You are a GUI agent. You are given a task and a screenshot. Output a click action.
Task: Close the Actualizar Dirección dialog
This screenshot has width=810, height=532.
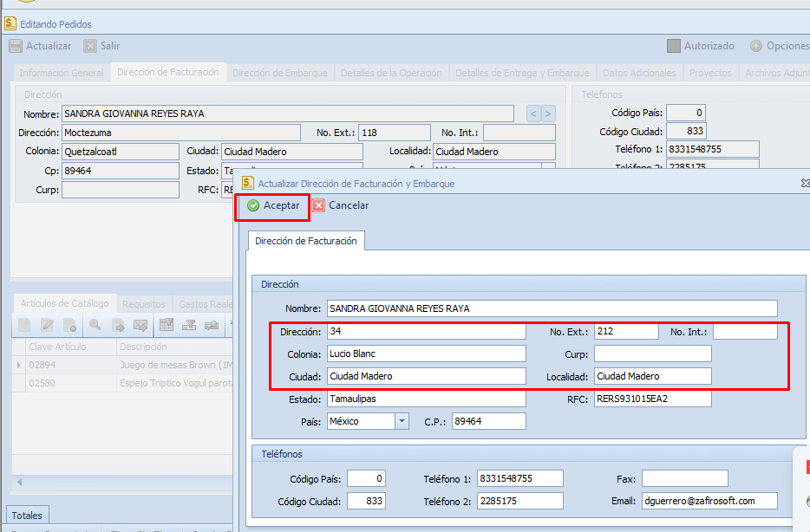click(x=804, y=184)
